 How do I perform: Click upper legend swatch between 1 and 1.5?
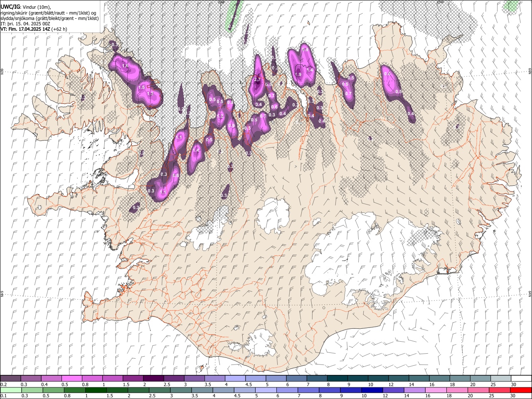tap(113, 378)
